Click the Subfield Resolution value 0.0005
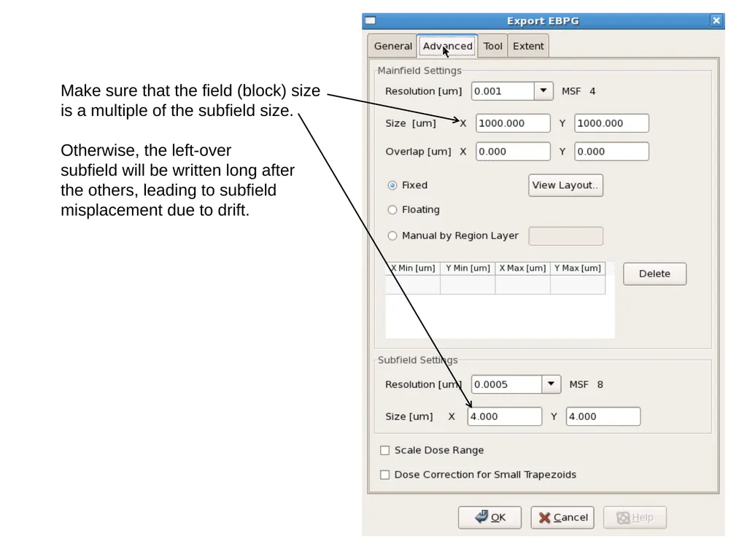The width and height of the screenshot is (747, 560). tap(506, 384)
